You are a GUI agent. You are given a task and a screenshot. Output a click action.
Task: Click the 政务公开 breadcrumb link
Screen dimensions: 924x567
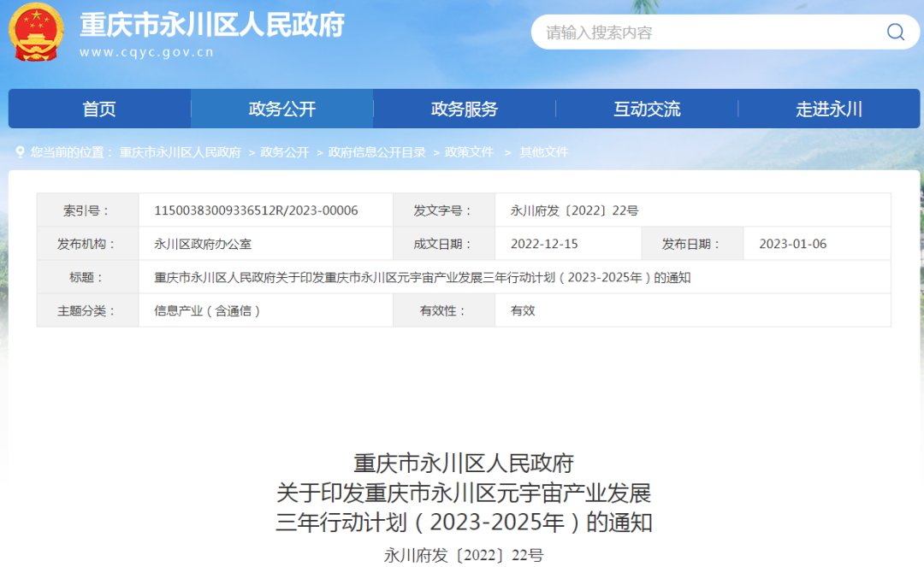[284, 152]
